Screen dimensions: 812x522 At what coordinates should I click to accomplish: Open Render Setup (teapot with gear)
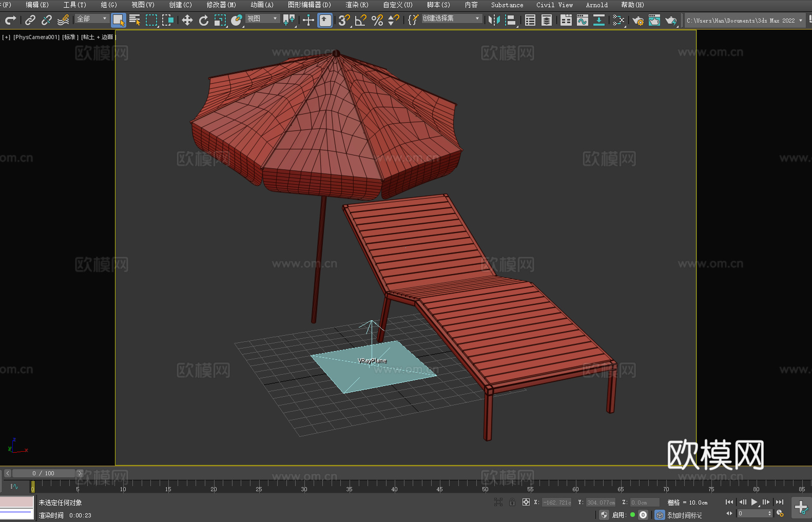point(638,20)
